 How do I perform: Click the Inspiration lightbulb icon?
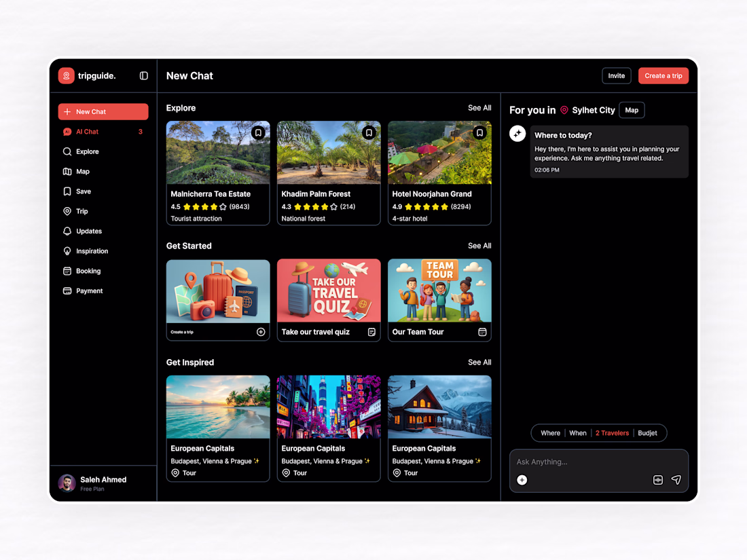pos(67,251)
